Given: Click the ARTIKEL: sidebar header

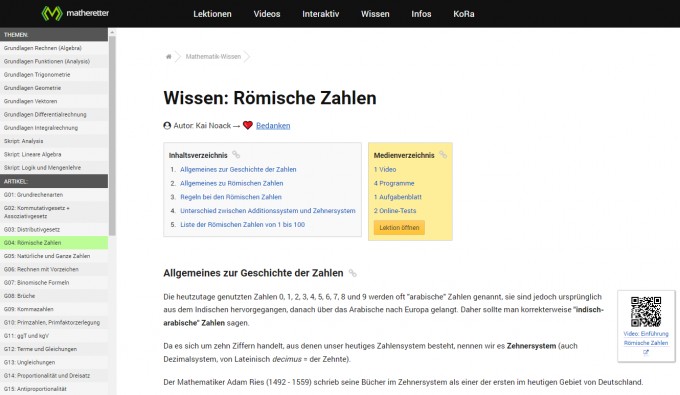Looking at the screenshot, I should 54,181.
